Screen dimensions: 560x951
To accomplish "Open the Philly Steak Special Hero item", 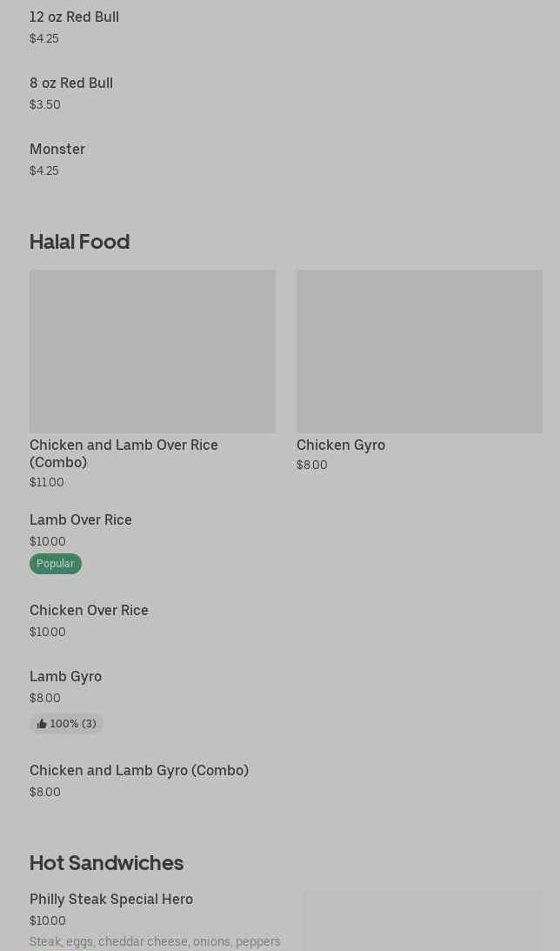I will point(111,900).
